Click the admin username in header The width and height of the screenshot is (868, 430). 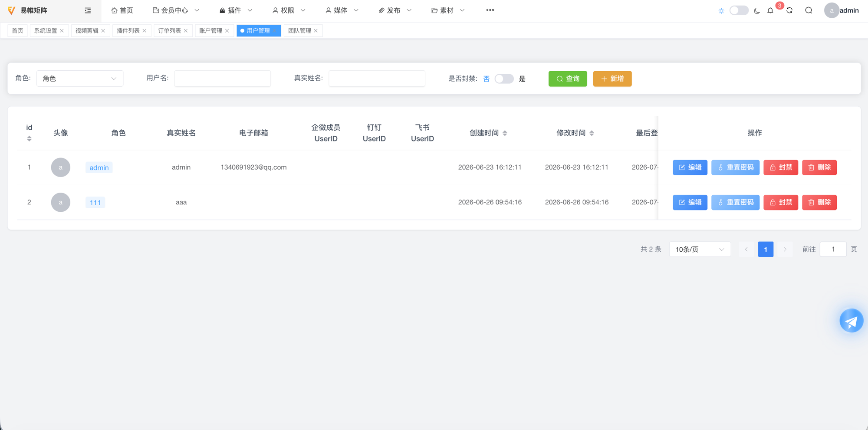point(849,10)
